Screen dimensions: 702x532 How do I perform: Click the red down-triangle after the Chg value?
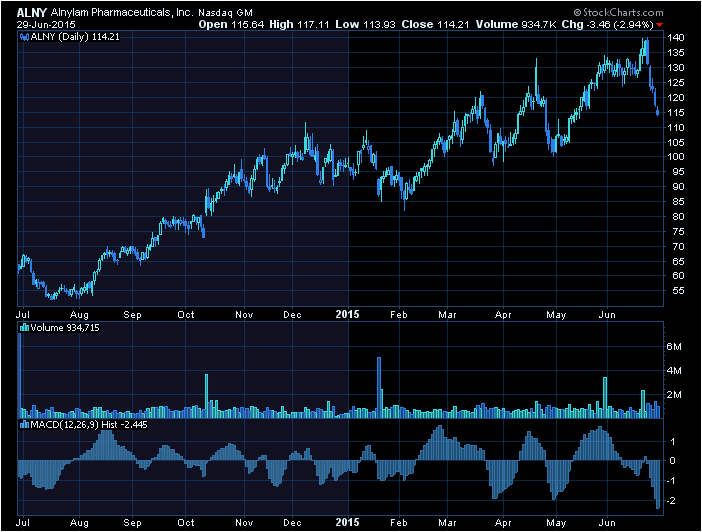pyautogui.click(x=659, y=25)
